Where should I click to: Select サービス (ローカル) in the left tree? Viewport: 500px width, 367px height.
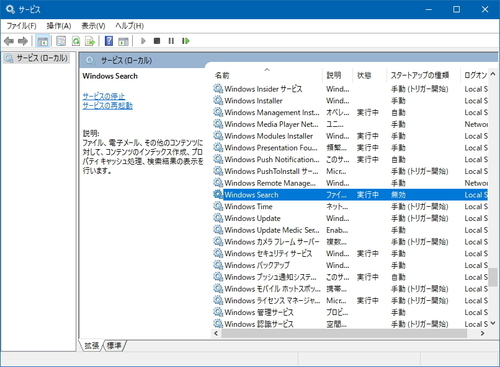click(42, 58)
